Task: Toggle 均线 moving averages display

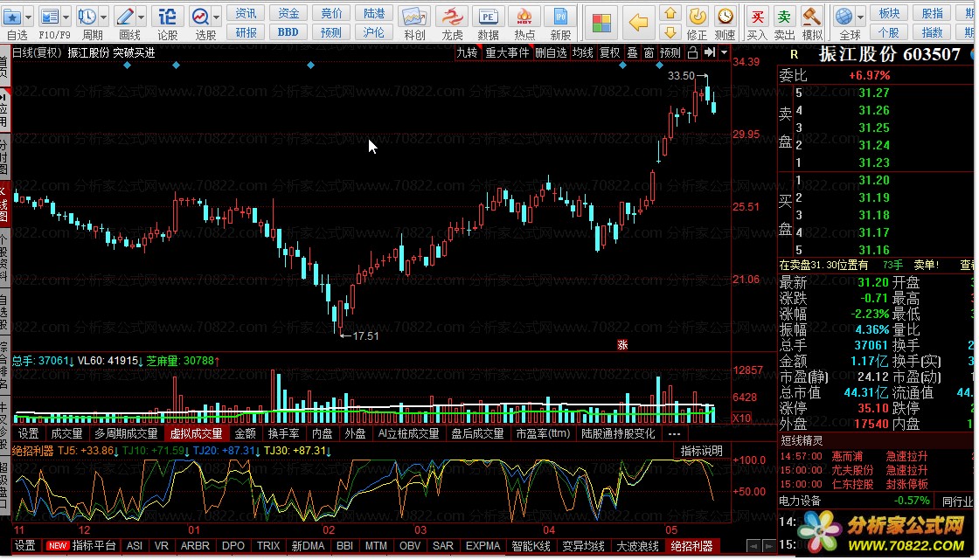Action: (582, 53)
